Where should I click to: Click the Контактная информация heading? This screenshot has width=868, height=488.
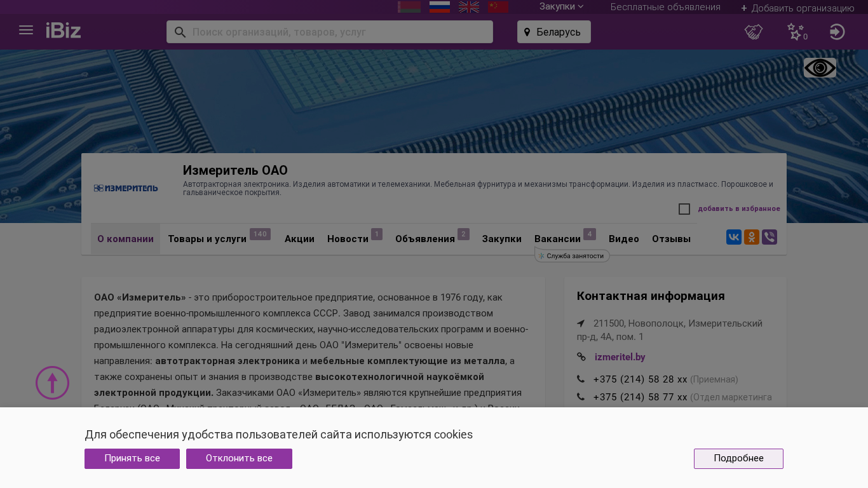[651, 296]
